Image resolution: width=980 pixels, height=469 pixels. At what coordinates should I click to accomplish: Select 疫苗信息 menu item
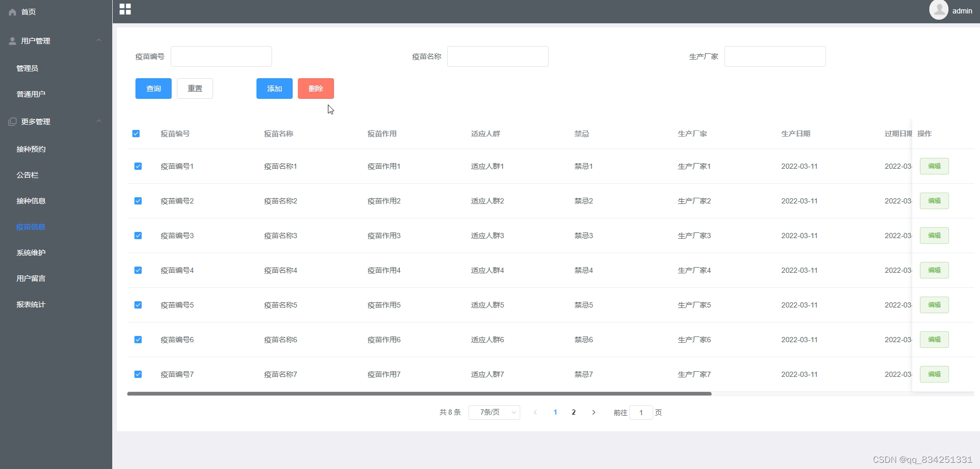31,227
